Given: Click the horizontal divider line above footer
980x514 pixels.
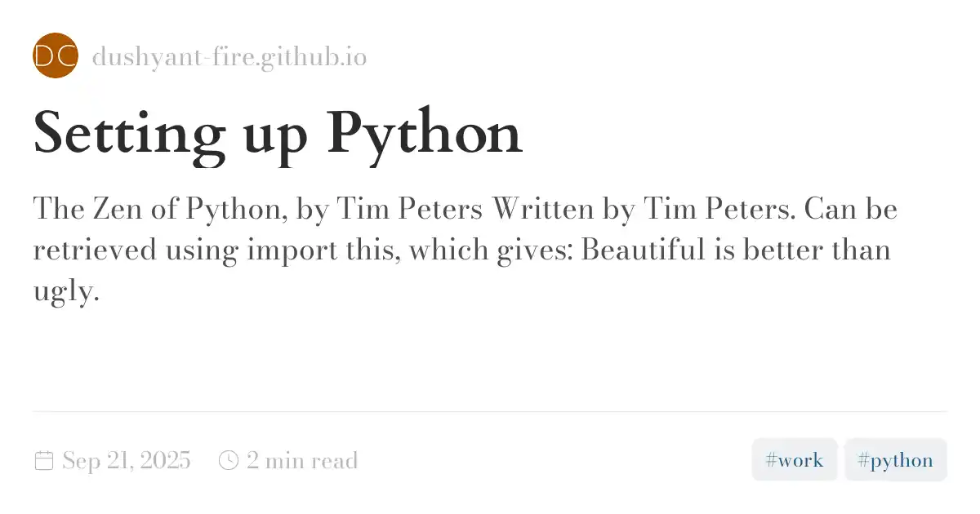Looking at the screenshot, I should pos(490,412).
